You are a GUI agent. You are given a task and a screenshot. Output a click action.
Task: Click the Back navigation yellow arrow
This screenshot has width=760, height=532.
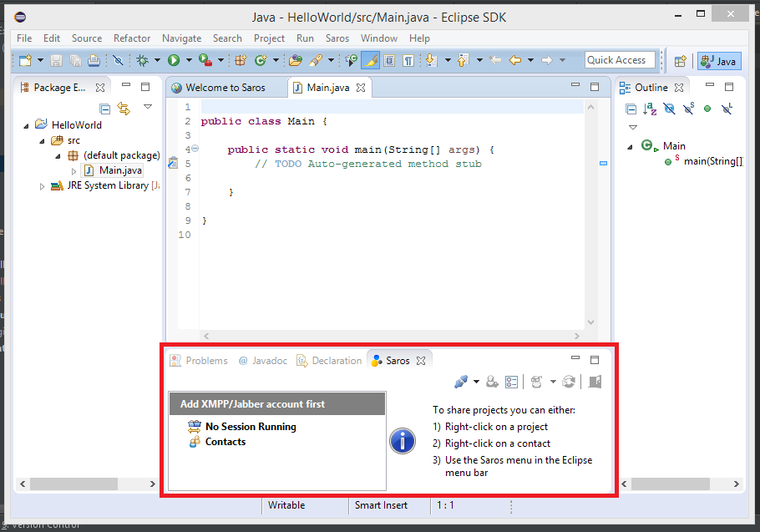coord(515,60)
